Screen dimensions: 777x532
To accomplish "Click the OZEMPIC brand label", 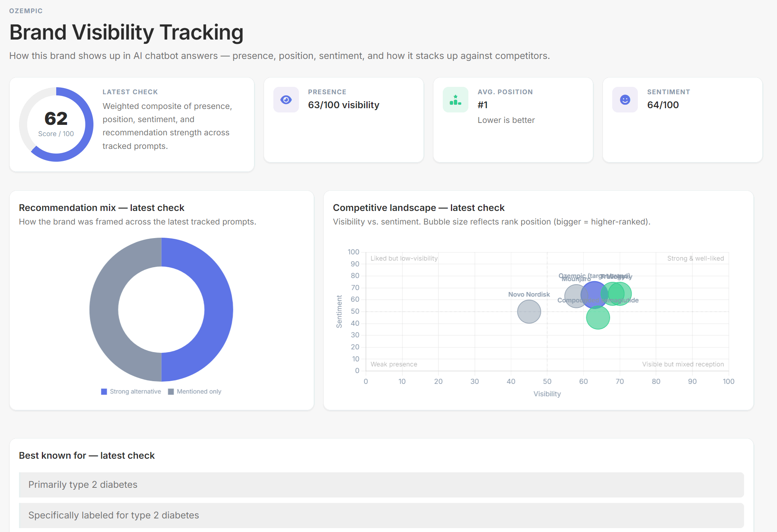I will tap(26, 11).
